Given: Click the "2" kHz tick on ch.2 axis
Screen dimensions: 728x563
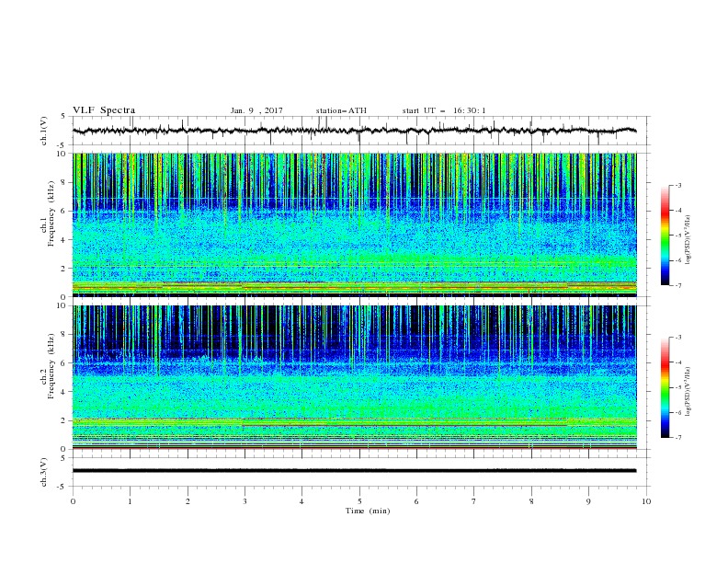Looking at the screenshot, I should click(x=64, y=420).
